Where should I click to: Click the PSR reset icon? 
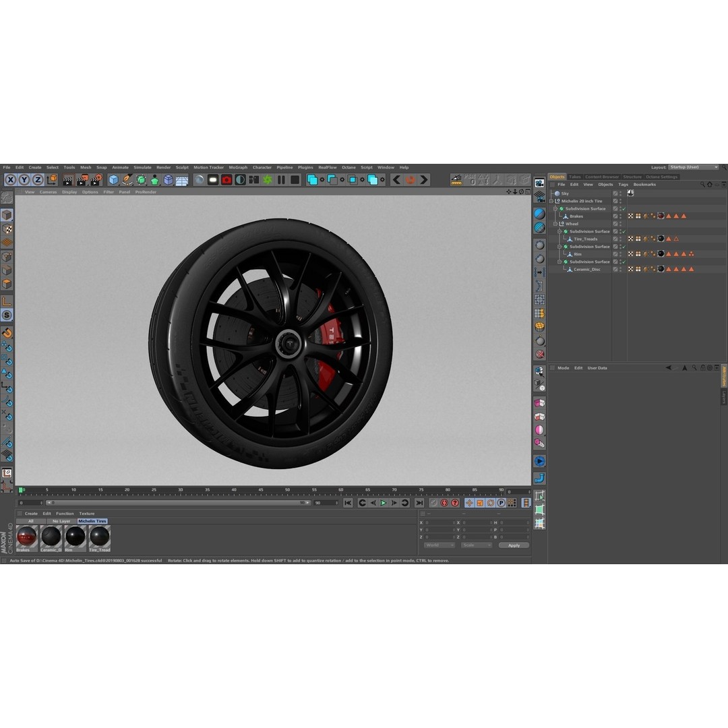(x=469, y=180)
